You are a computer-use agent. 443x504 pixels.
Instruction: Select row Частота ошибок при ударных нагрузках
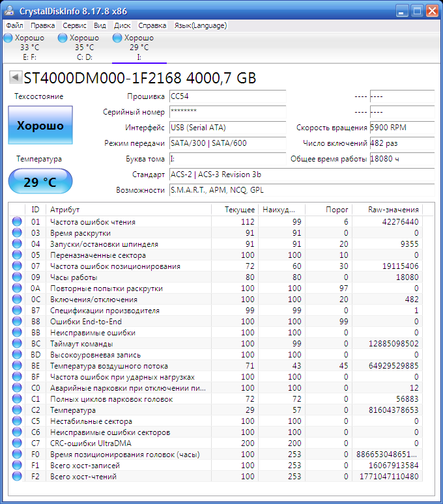pos(216,377)
